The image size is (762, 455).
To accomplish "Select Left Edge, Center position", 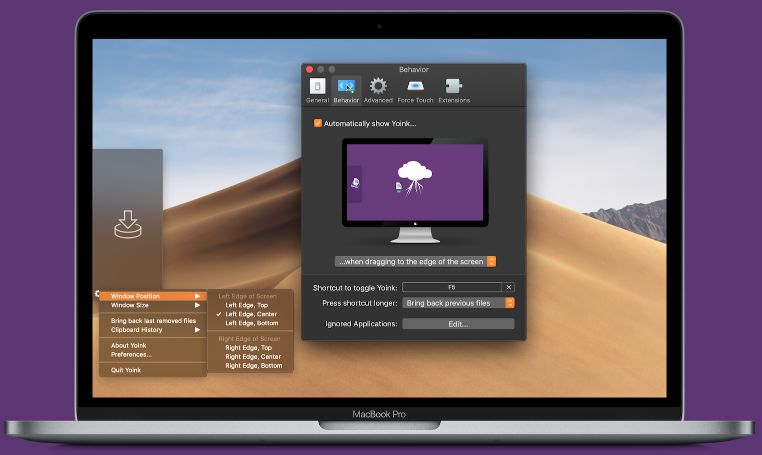I will (250, 314).
